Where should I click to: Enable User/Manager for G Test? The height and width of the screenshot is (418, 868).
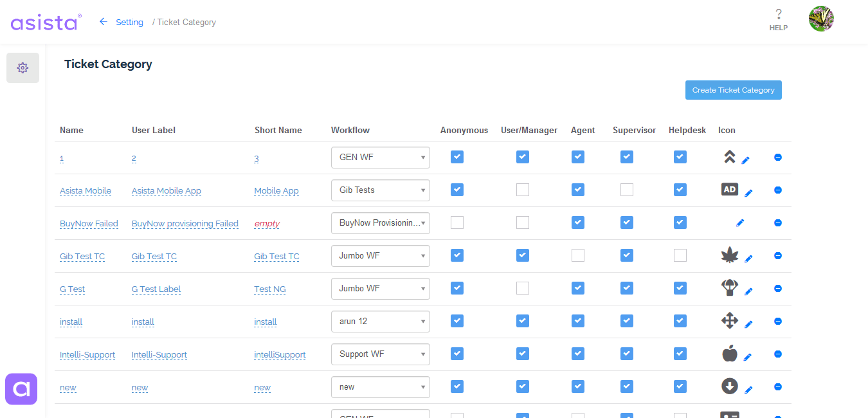[523, 288]
